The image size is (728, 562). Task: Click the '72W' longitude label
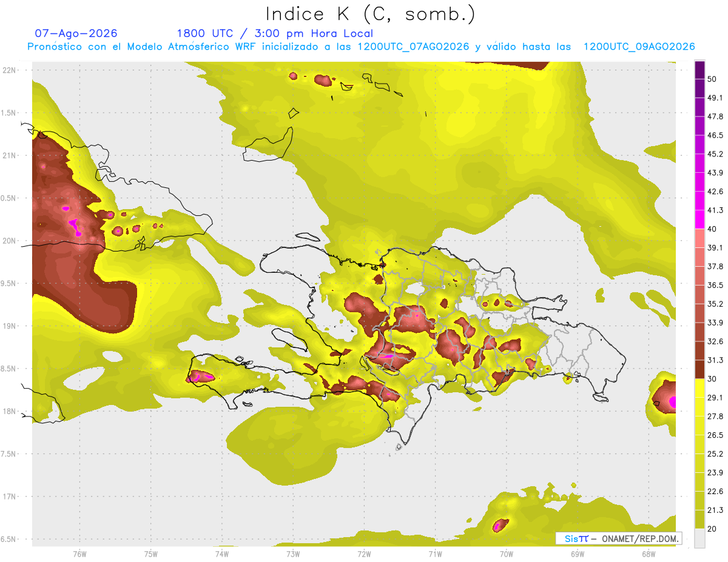click(364, 554)
